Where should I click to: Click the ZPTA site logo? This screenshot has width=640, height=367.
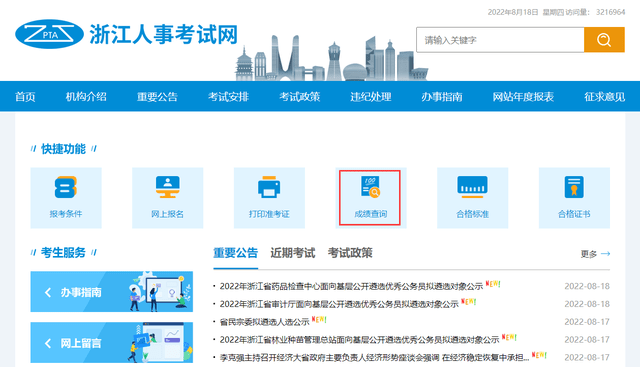(49, 34)
